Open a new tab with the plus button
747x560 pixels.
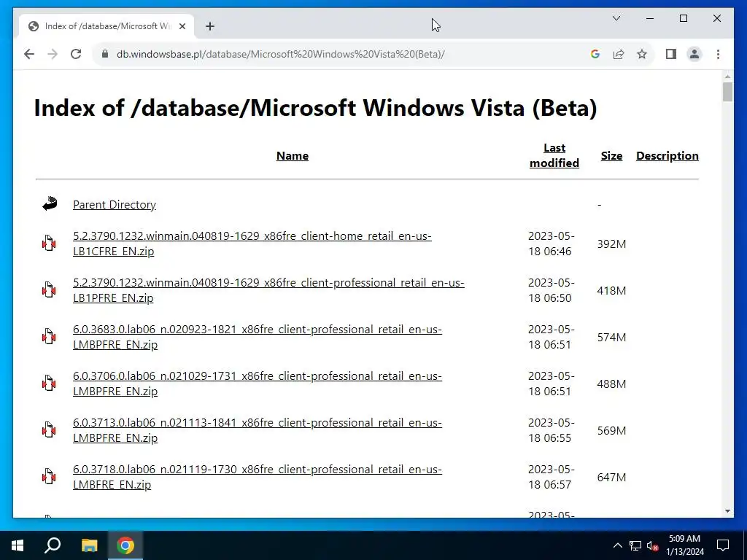point(210,26)
